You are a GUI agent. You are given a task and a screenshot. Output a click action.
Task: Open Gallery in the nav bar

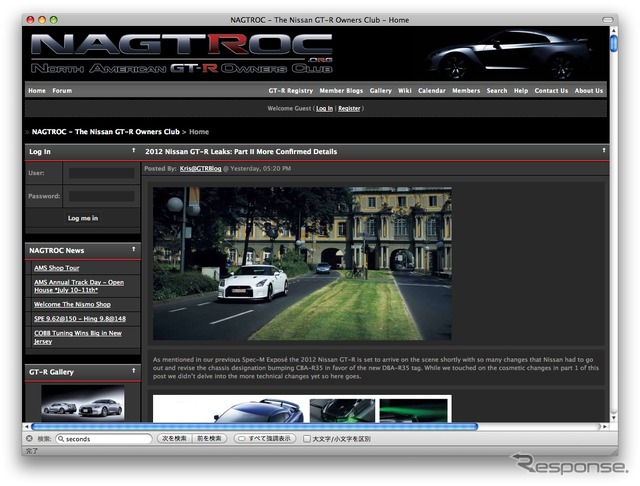click(x=380, y=91)
